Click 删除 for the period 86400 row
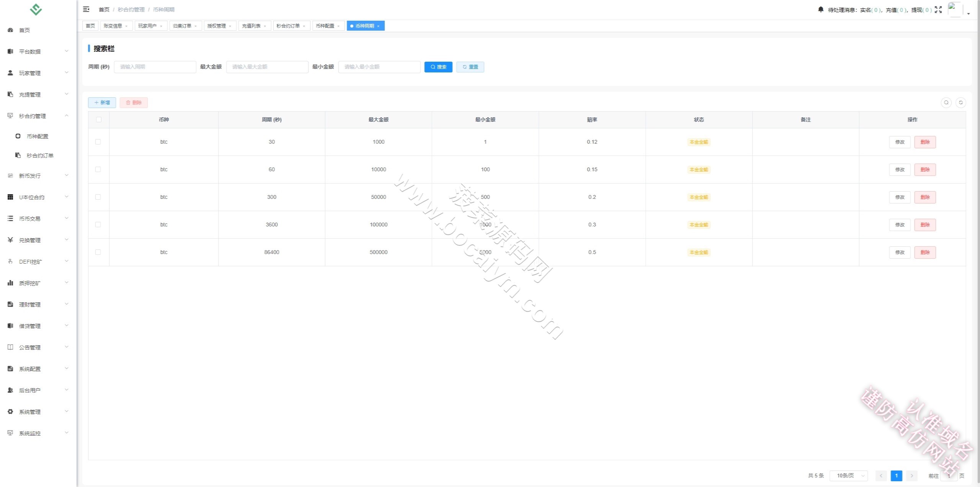 (x=925, y=252)
